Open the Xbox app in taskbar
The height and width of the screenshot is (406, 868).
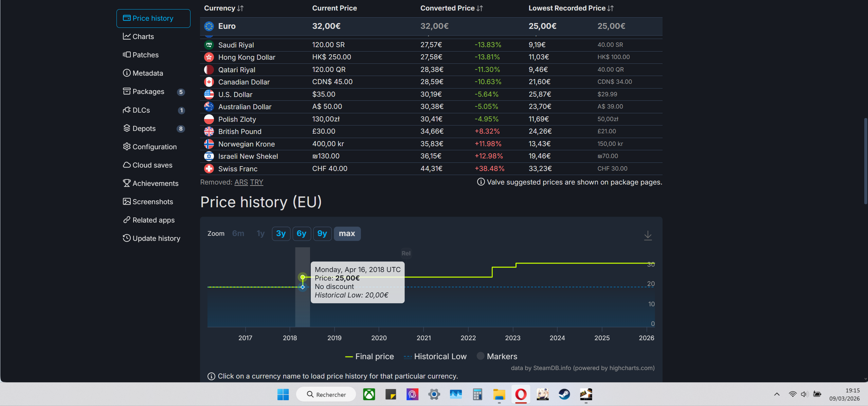click(x=369, y=394)
